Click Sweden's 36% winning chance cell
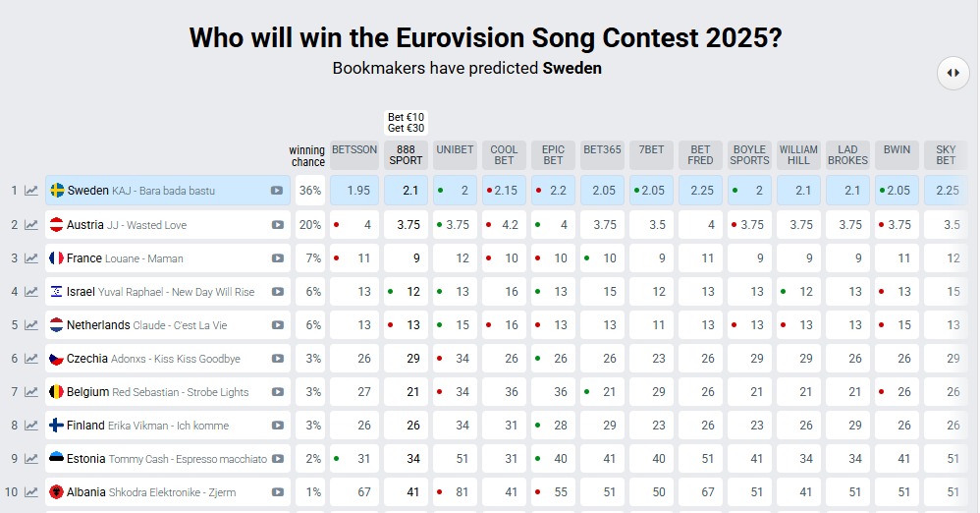Screen dimensions: 980x513 (310, 191)
